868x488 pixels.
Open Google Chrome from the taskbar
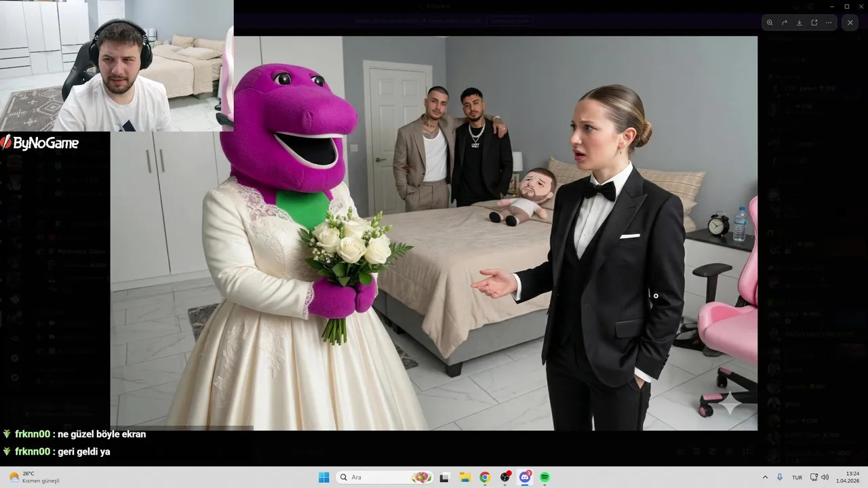pos(485,477)
